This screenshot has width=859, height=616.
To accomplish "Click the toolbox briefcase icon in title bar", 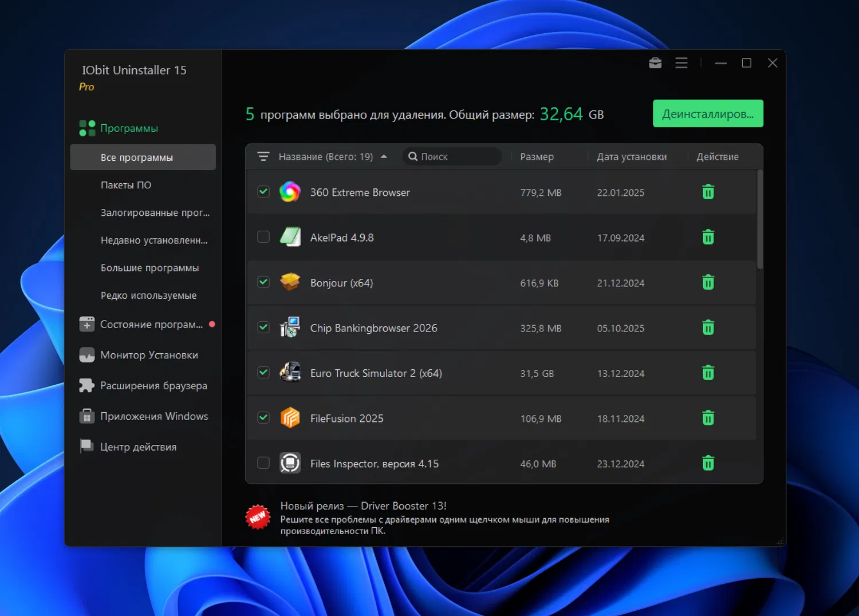I will point(655,63).
